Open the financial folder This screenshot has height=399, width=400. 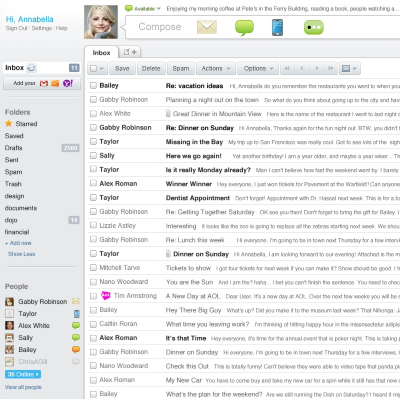[x=17, y=232]
